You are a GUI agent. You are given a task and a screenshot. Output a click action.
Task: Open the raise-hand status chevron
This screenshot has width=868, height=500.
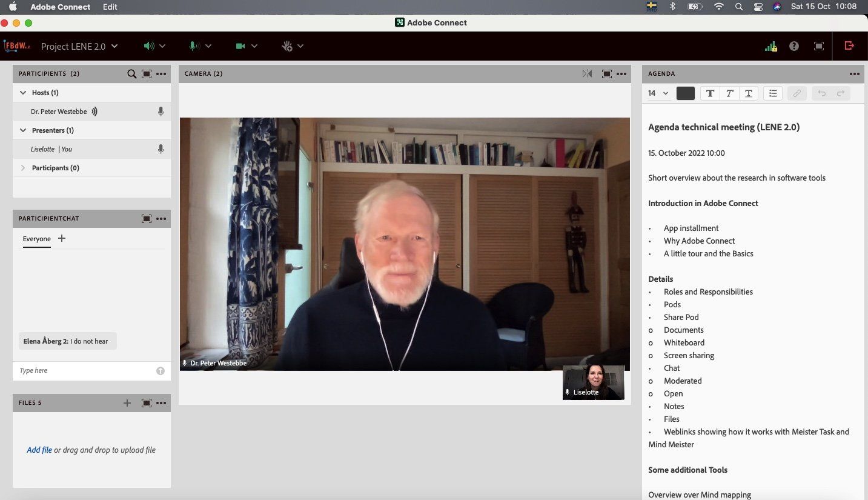(x=300, y=46)
